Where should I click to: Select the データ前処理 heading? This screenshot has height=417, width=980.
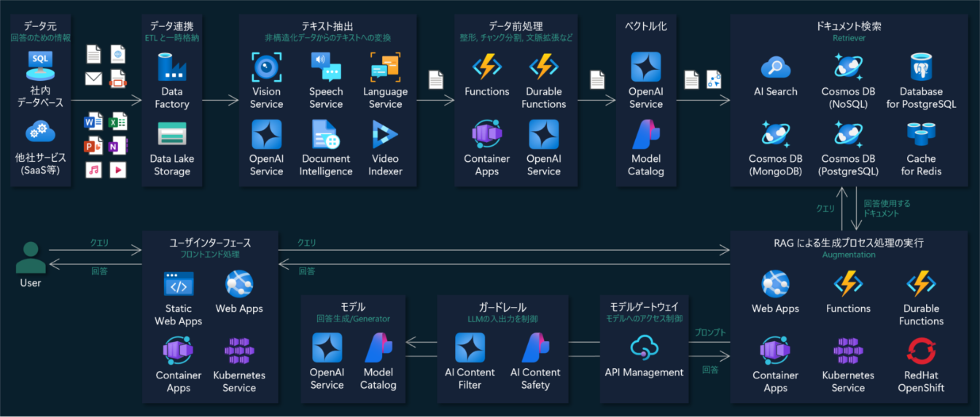tap(517, 26)
